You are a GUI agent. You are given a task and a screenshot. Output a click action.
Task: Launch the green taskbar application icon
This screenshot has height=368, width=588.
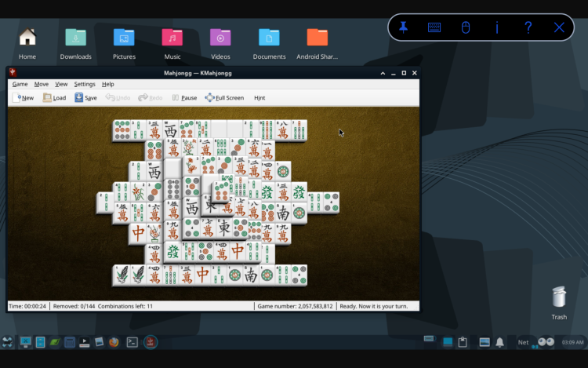pyautogui.click(x=55, y=342)
